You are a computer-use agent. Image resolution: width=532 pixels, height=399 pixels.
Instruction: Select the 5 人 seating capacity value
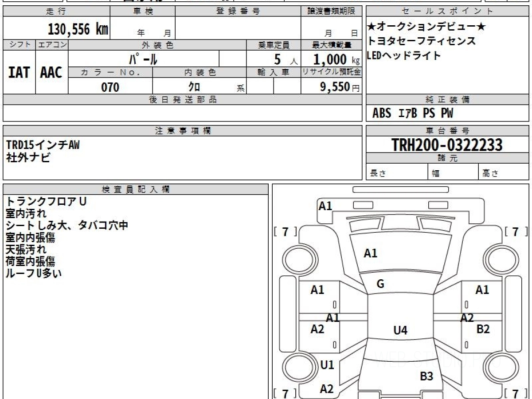coord(285,59)
